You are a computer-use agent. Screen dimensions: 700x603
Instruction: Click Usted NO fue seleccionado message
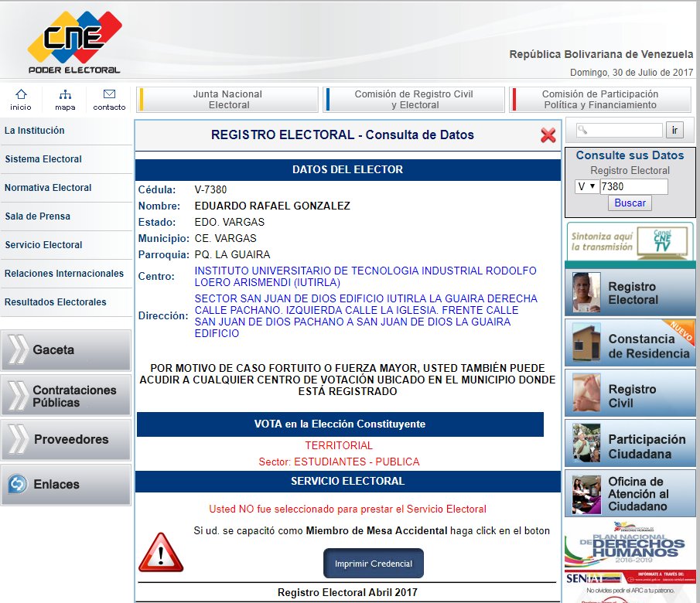coord(348,509)
